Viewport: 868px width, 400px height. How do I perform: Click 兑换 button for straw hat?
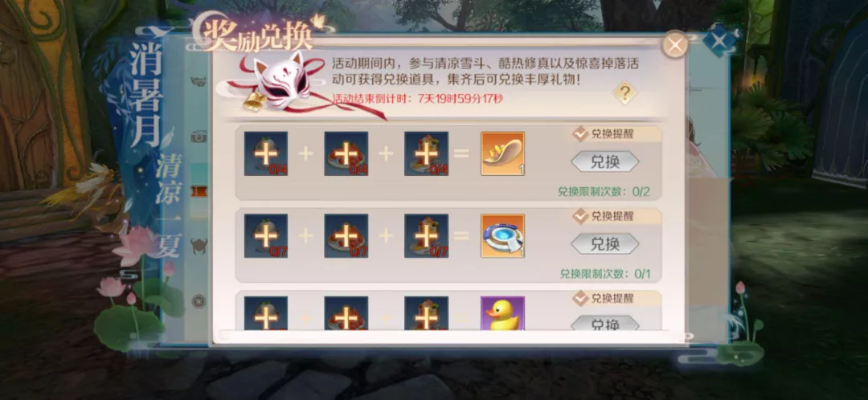(x=605, y=161)
